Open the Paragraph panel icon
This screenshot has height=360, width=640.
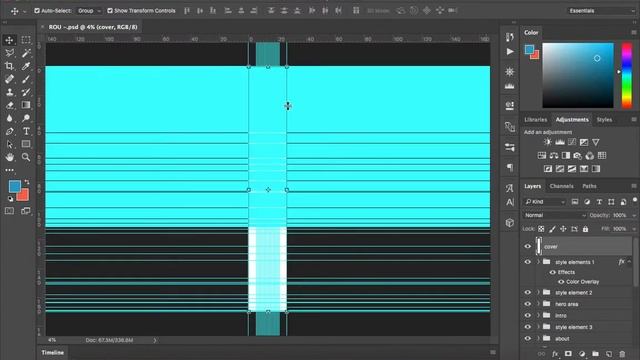point(510,167)
